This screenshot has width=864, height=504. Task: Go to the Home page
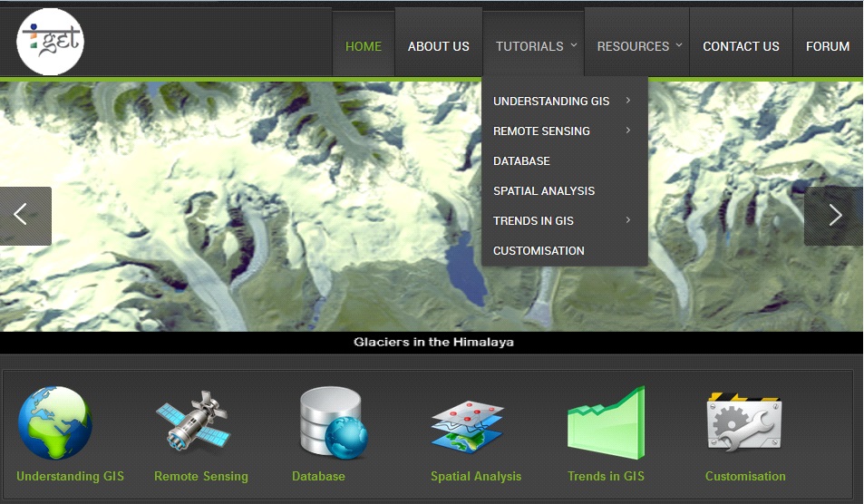364,46
